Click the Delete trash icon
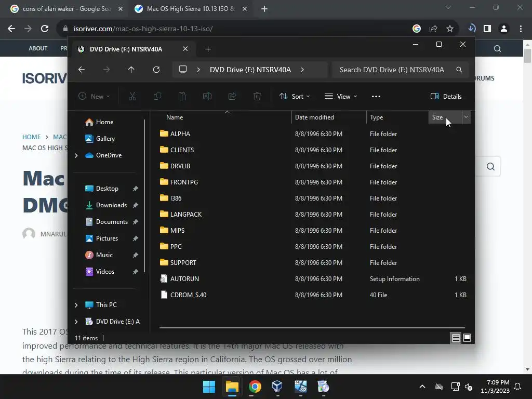Screen dimensions: 532x399 pos(257,96)
